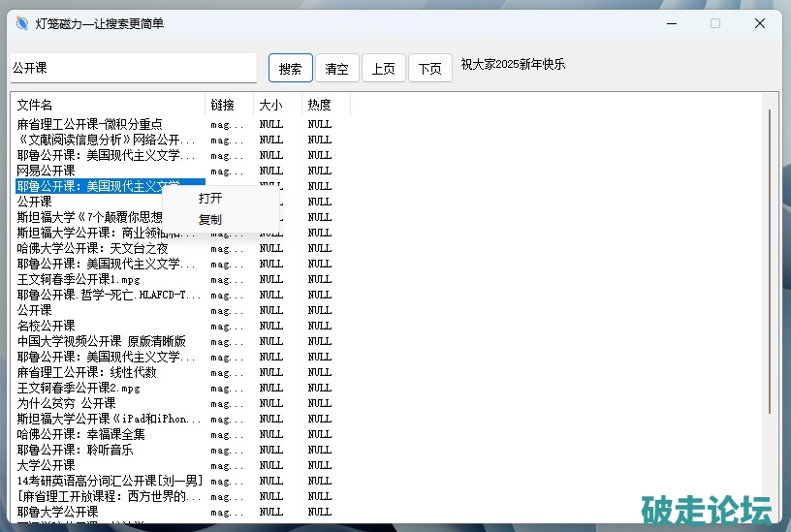Maximize the application window

[715, 23]
